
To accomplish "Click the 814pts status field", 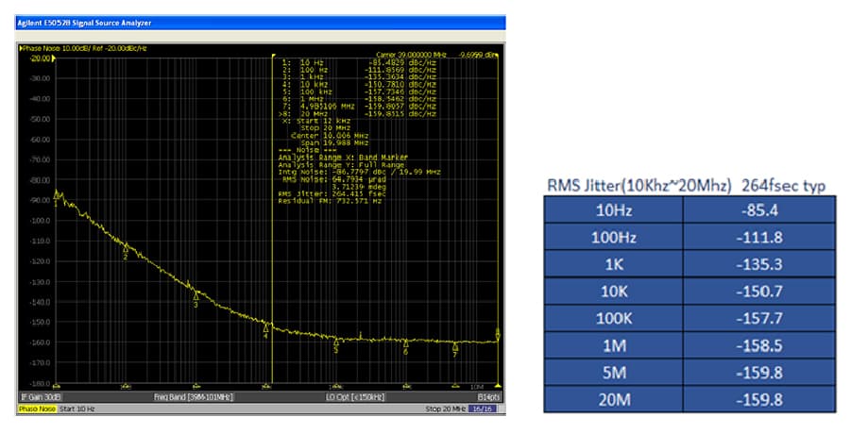I will pyautogui.click(x=489, y=397).
